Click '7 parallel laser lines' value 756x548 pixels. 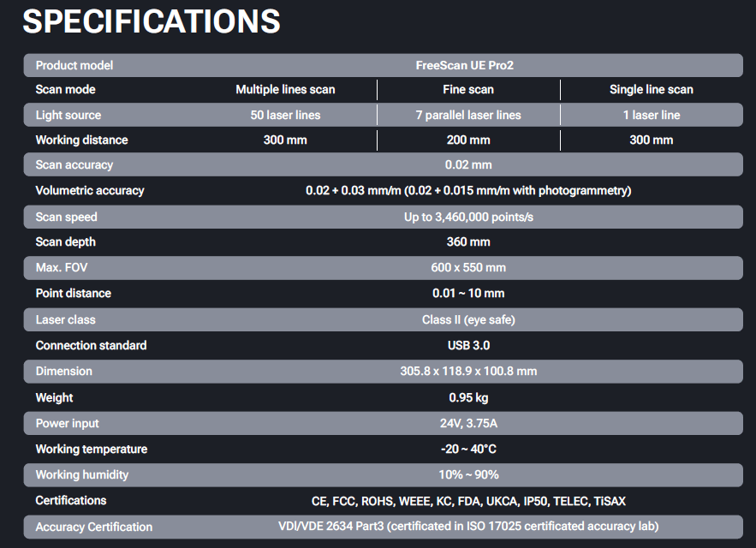click(468, 115)
